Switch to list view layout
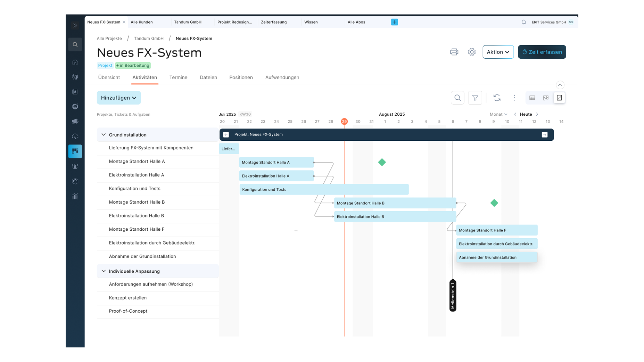Image resolution: width=644 pixels, height=362 pixels. coord(532,98)
